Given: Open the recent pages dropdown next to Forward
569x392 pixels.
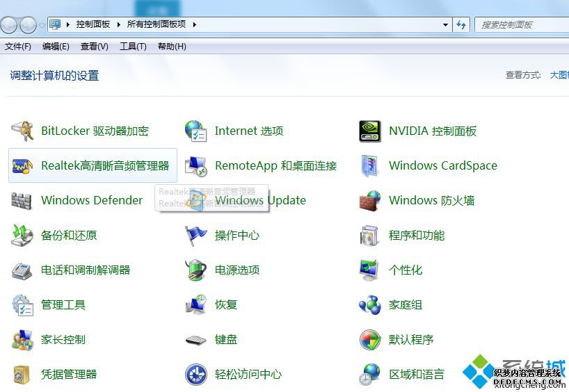Looking at the screenshot, I should [x=42, y=25].
